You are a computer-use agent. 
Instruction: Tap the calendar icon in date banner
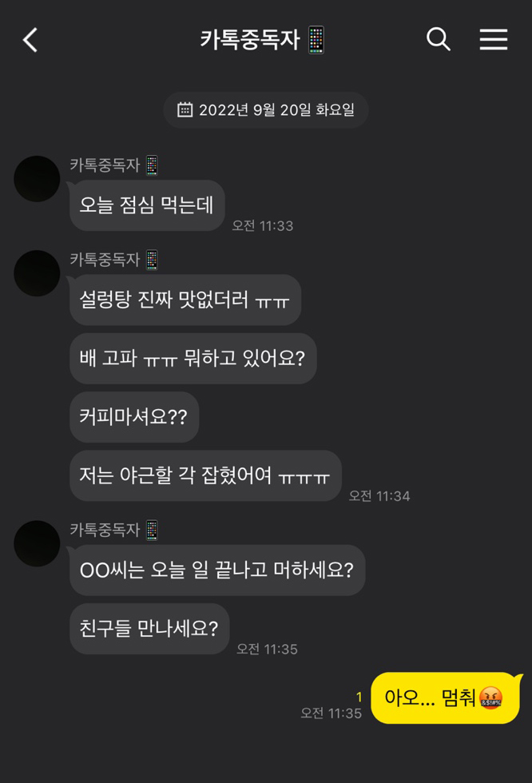[185, 109]
